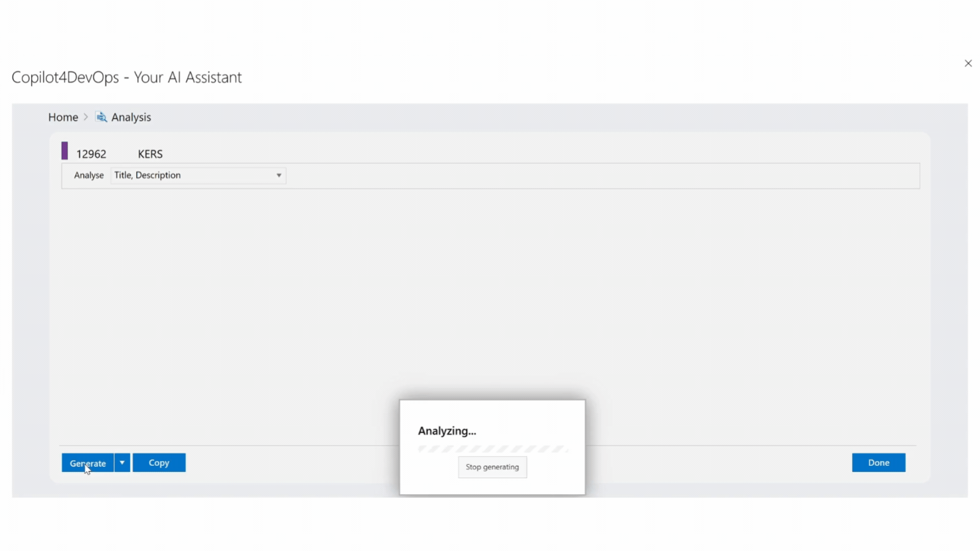The width and height of the screenshot is (980, 551).
Task: Click the breadcrumb chevron after Home
Action: (x=86, y=117)
